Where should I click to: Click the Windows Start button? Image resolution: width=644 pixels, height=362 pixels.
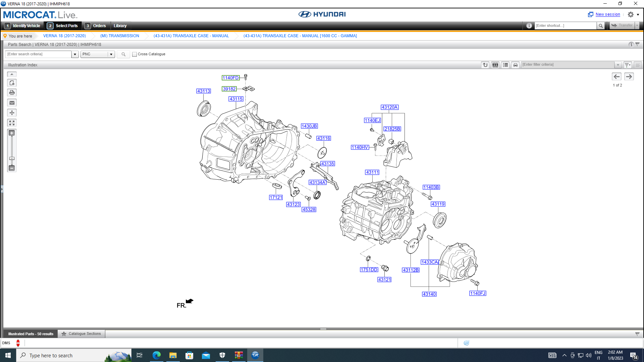pyautogui.click(x=8, y=355)
